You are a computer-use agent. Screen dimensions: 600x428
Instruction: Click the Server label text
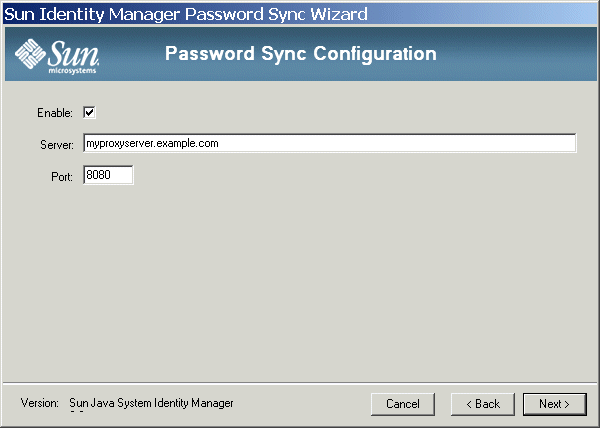point(57,145)
